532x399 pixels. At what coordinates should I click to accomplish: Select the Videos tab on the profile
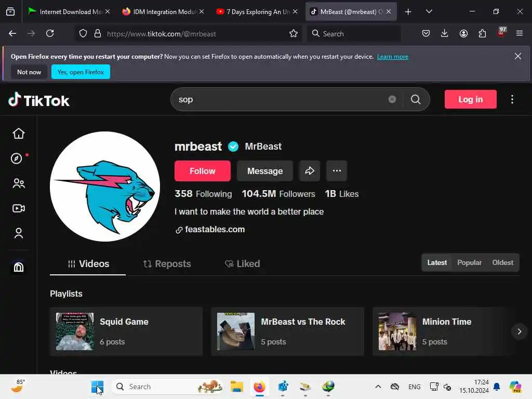pos(88,264)
